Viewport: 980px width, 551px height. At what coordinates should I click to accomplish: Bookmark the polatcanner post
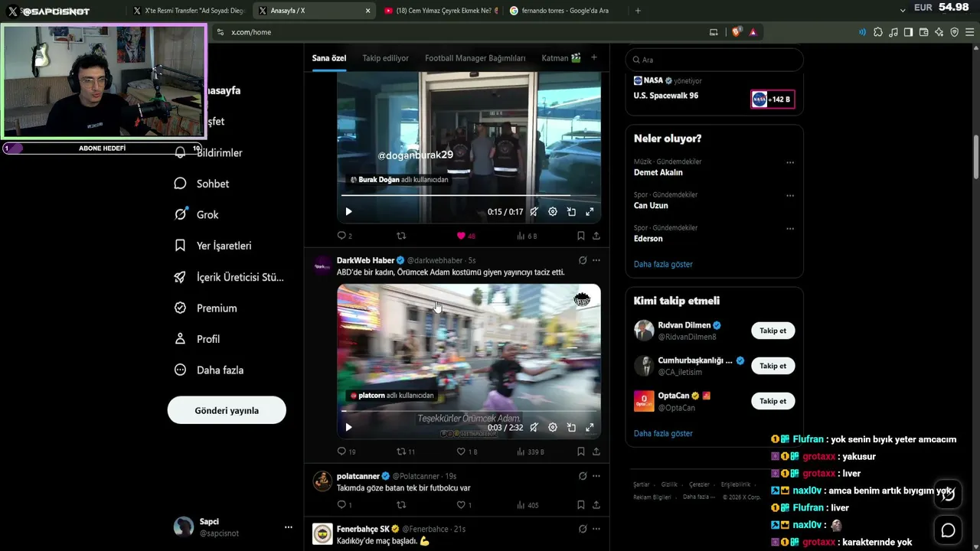click(581, 505)
